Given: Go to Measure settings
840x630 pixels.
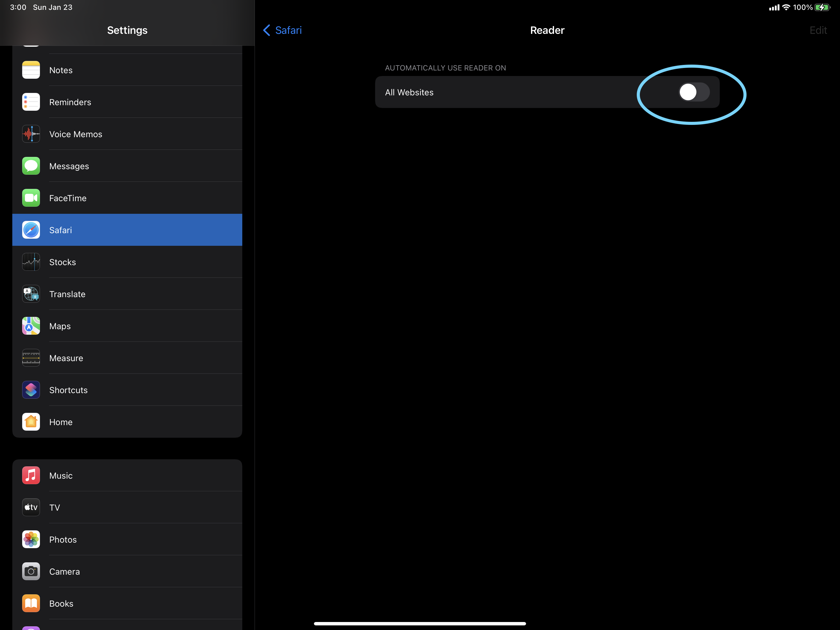Looking at the screenshot, I should [127, 358].
